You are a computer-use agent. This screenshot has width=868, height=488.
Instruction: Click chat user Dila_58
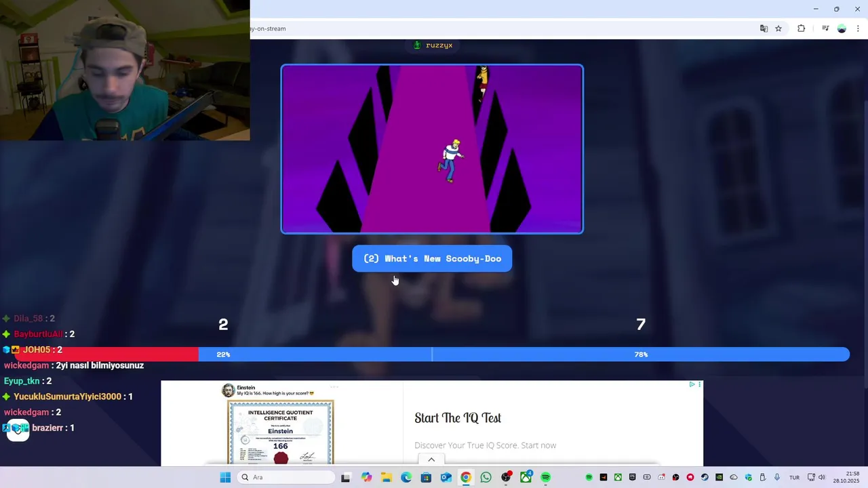pos(28,319)
